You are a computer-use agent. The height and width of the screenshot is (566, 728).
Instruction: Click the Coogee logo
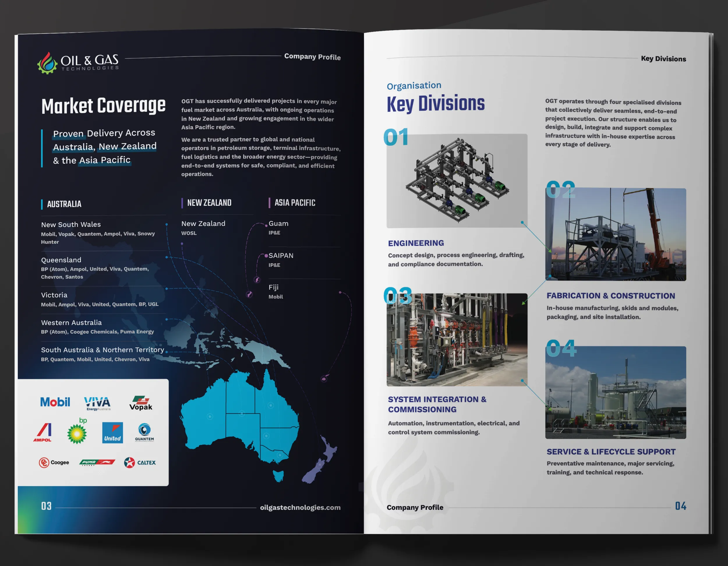[x=54, y=462]
